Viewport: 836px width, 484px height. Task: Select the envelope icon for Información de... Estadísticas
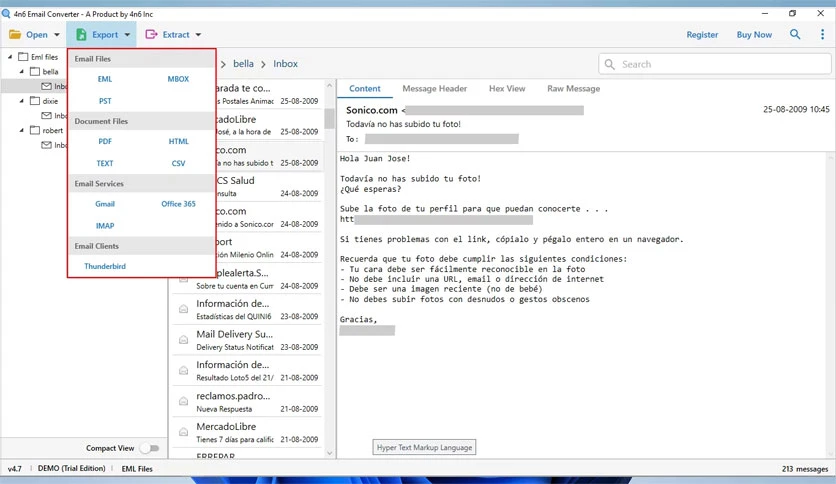(x=183, y=309)
